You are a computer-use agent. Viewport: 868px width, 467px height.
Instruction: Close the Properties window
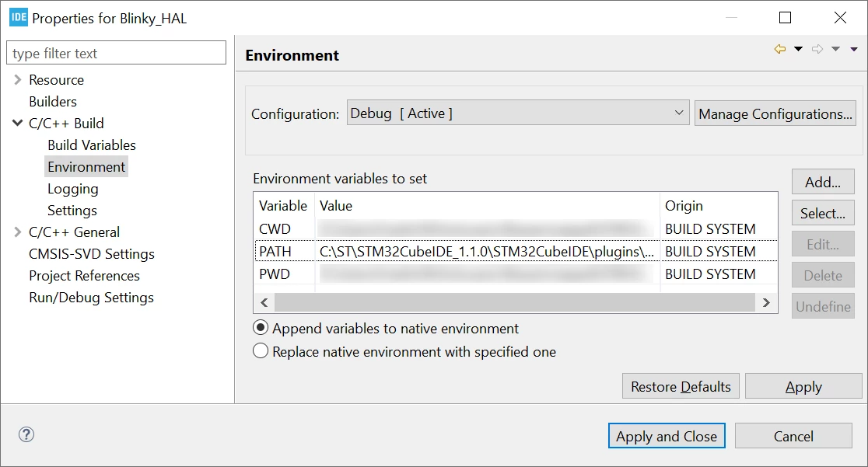click(840, 18)
